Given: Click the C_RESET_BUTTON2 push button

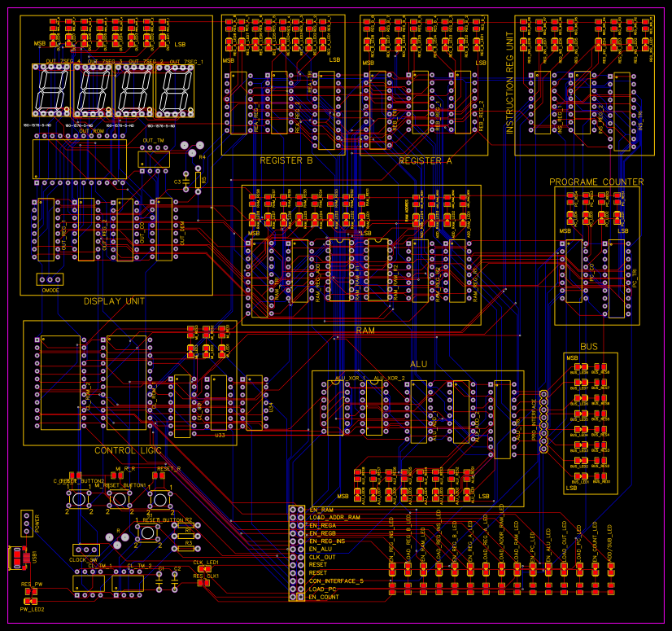Looking at the screenshot, I should point(79,498).
